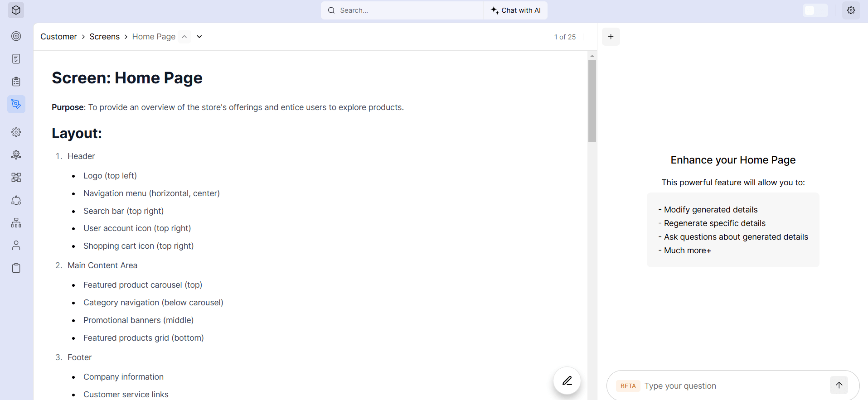The height and width of the screenshot is (400, 868).
Task: Click 'Promotional banners (middle)' bullet
Action: pos(138,320)
